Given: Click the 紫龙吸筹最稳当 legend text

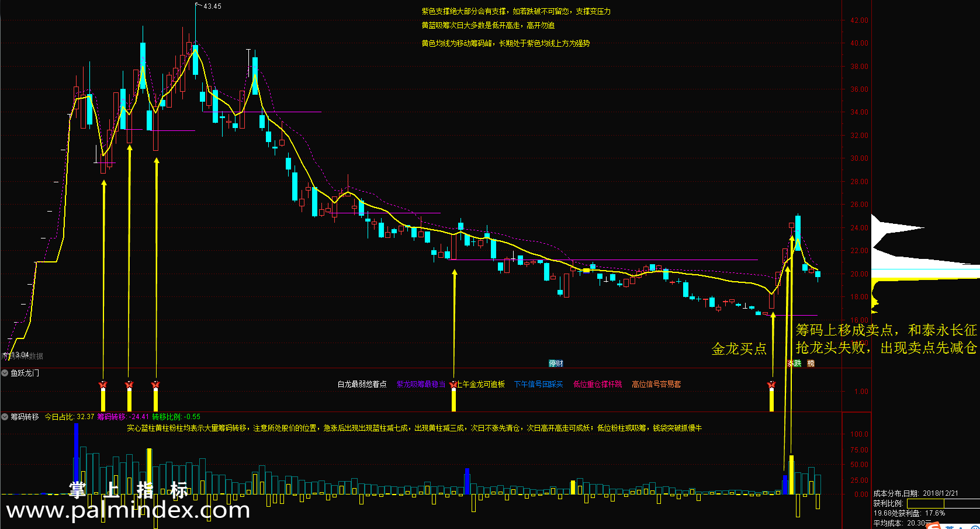Looking at the screenshot, I should 421,384.
